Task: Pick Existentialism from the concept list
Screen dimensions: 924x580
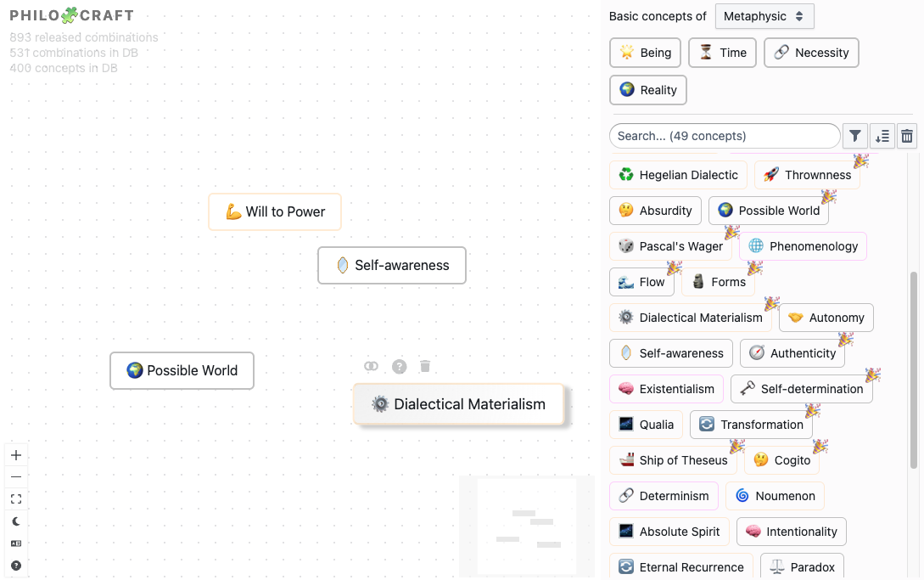Action: point(666,390)
